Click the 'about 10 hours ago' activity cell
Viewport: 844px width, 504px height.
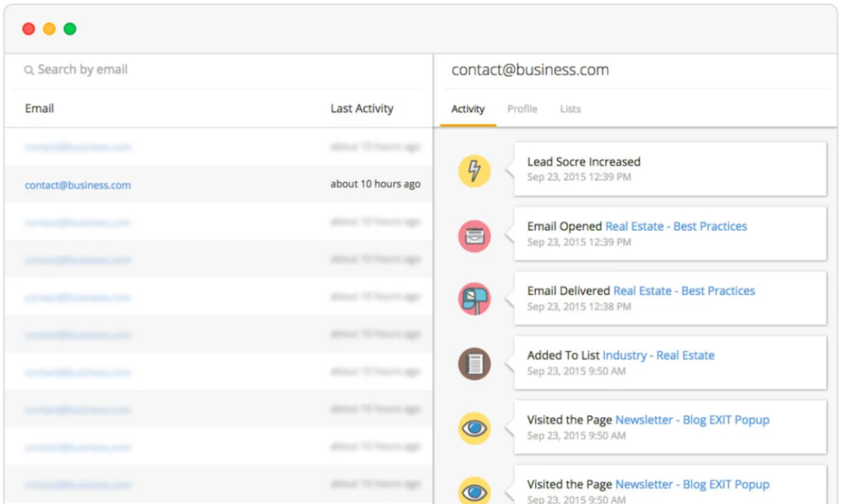coord(375,184)
